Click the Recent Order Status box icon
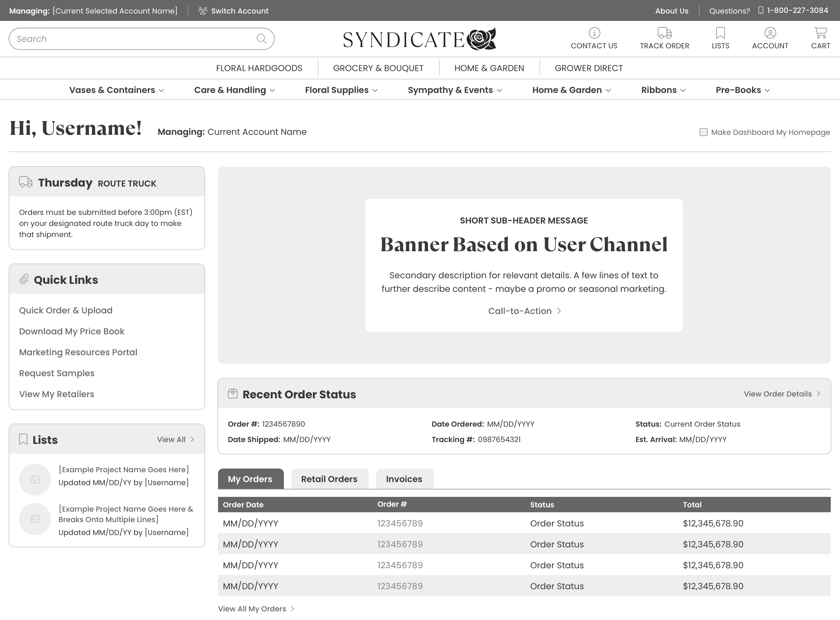 click(x=233, y=394)
